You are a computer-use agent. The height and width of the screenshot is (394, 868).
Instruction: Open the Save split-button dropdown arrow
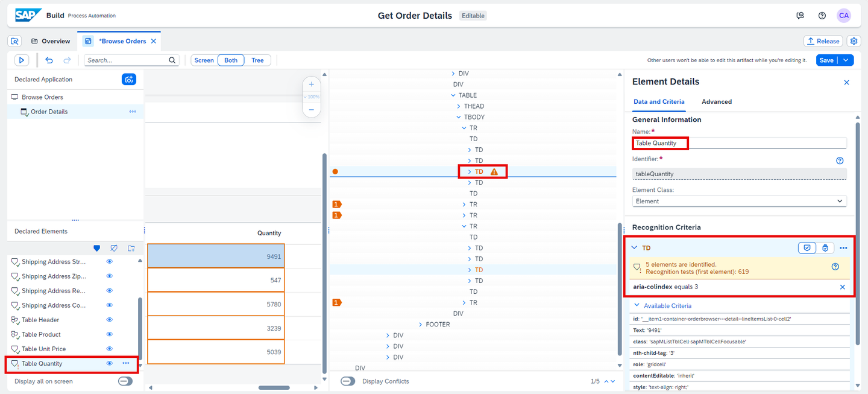coord(846,60)
